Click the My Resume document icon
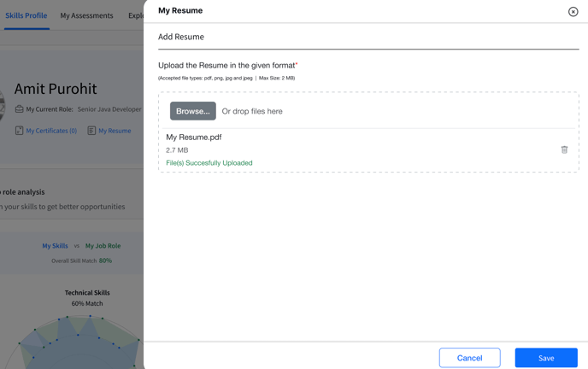The height and width of the screenshot is (369, 588). tap(91, 131)
